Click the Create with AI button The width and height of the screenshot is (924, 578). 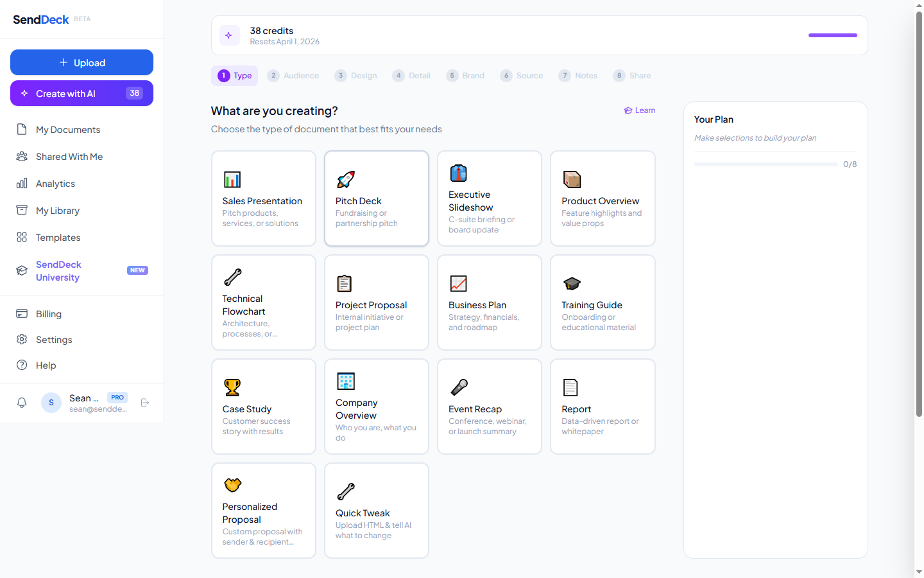[x=81, y=93]
